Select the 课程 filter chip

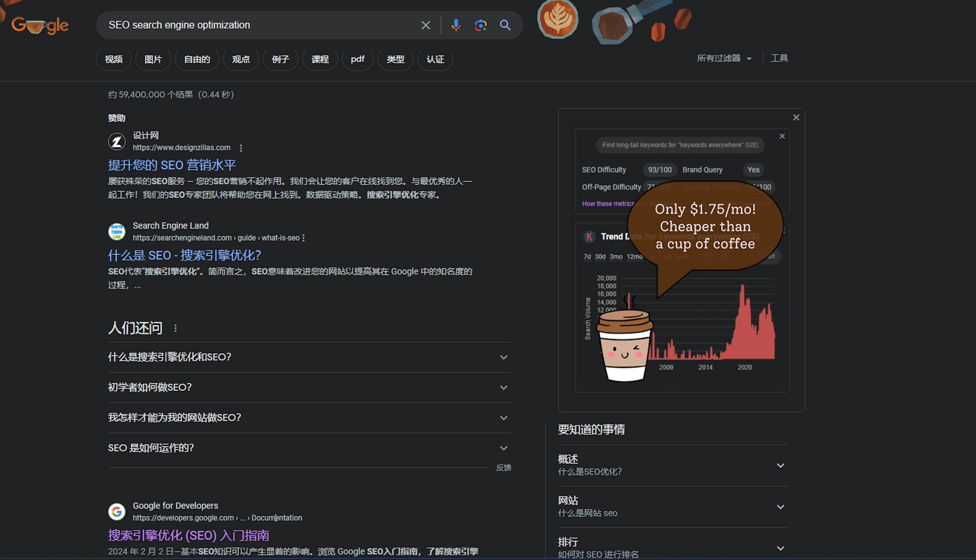(320, 59)
